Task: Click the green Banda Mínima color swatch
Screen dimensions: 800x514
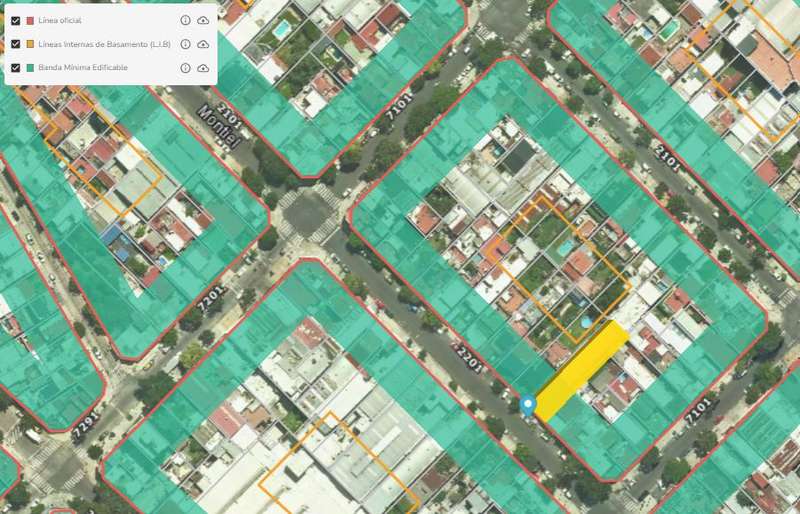Action: (x=30, y=68)
